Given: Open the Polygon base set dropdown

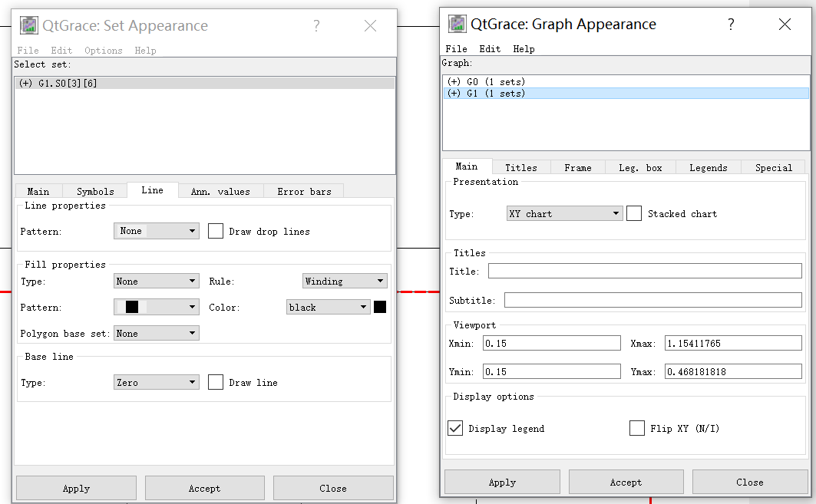Looking at the screenshot, I should (x=157, y=333).
